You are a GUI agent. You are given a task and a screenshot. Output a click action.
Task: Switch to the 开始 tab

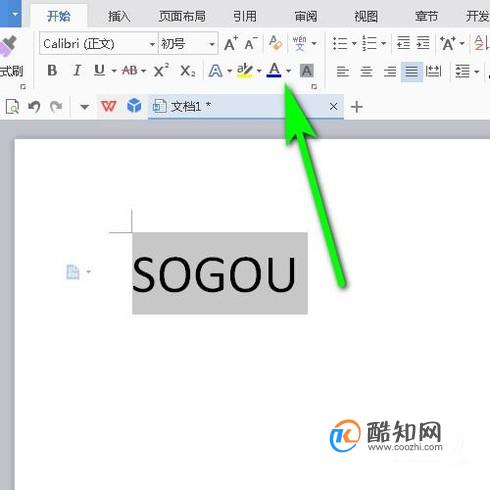coord(59,16)
